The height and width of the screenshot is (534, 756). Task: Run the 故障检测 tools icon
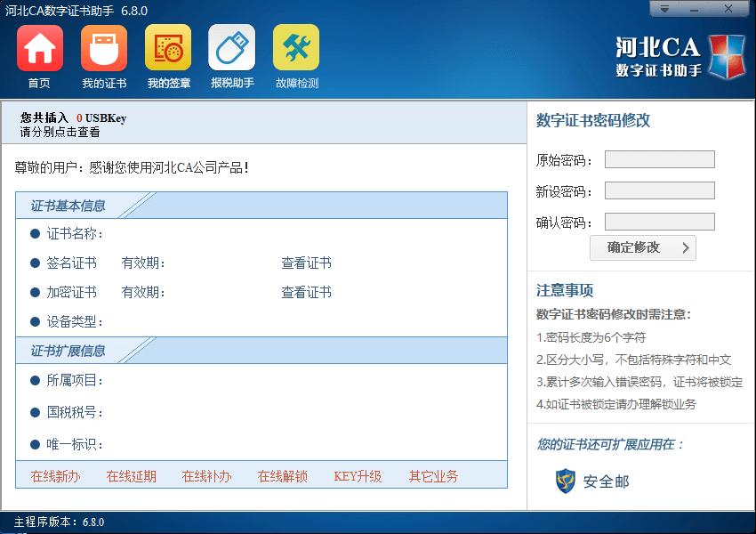point(296,48)
